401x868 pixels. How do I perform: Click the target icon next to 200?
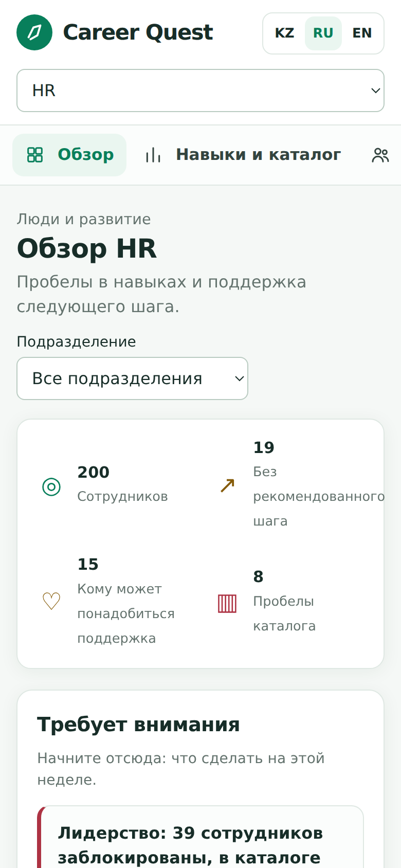[51, 486]
